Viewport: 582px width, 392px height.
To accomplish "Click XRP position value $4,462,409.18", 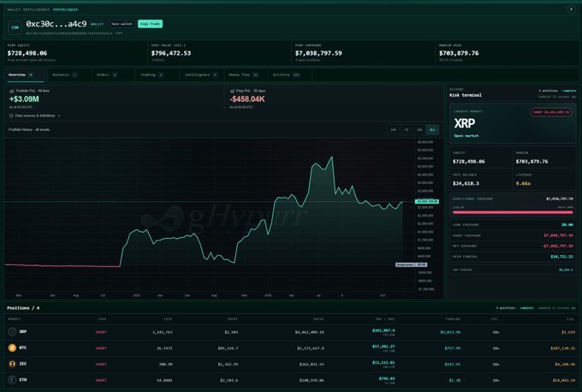I will click(x=310, y=332).
